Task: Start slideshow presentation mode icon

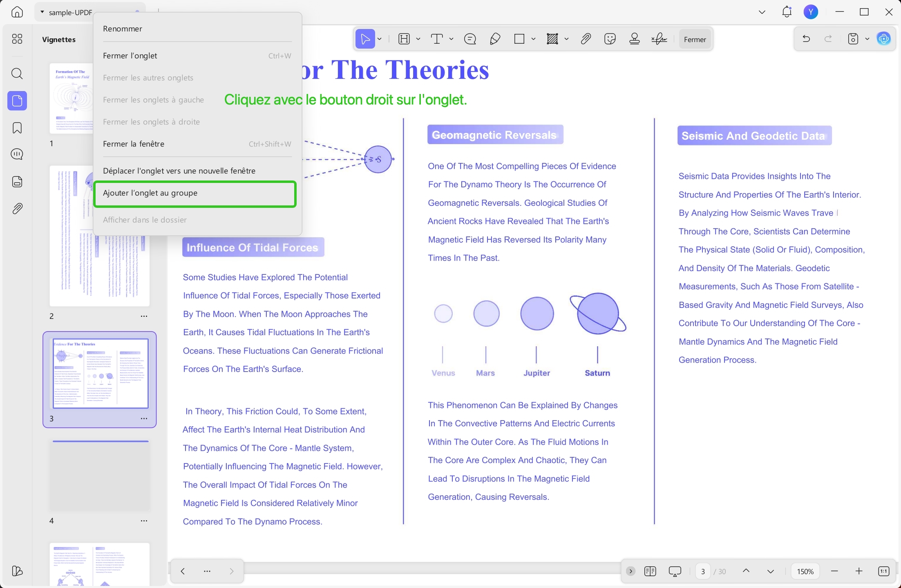Action: (675, 571)
